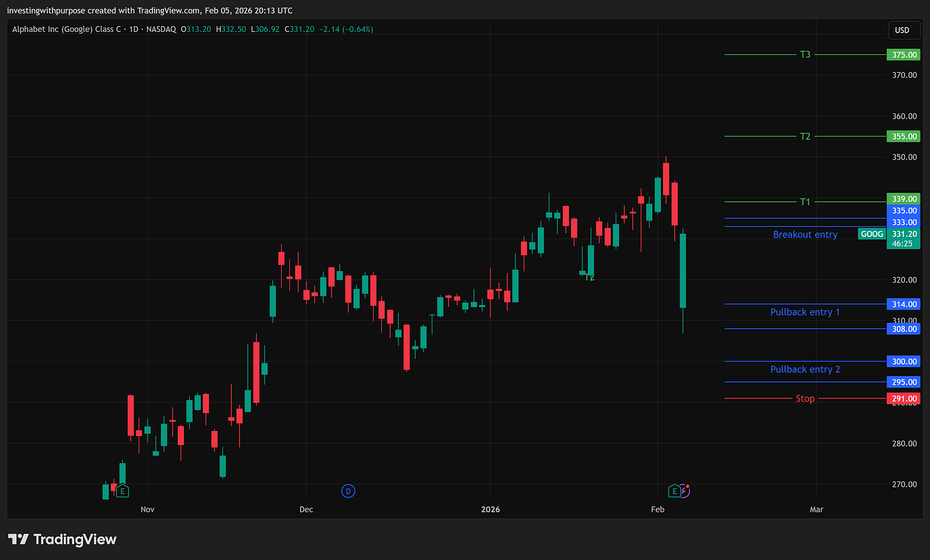This screenshot has height=560, width=930.
Task: Click the Pullback entry 2 label
Action: (805, 370)
